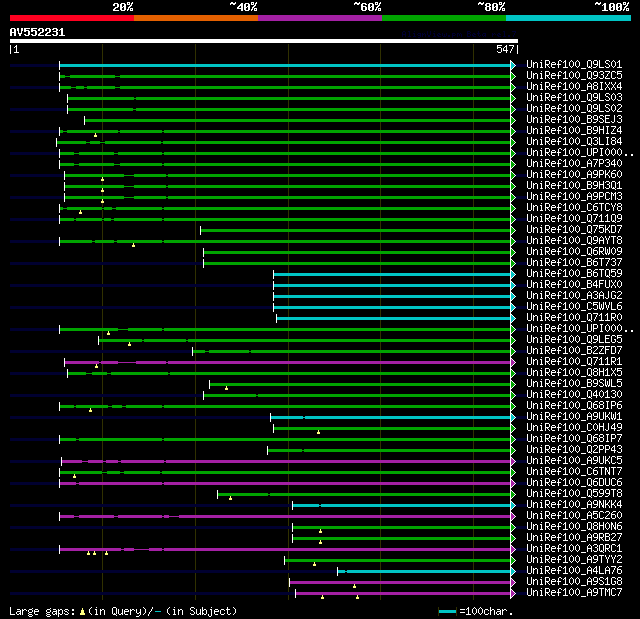Screen dimensions: 640x619
Task: Click the UniRef100_B4FUX0 hit name
Action: [x=574, y=285]
